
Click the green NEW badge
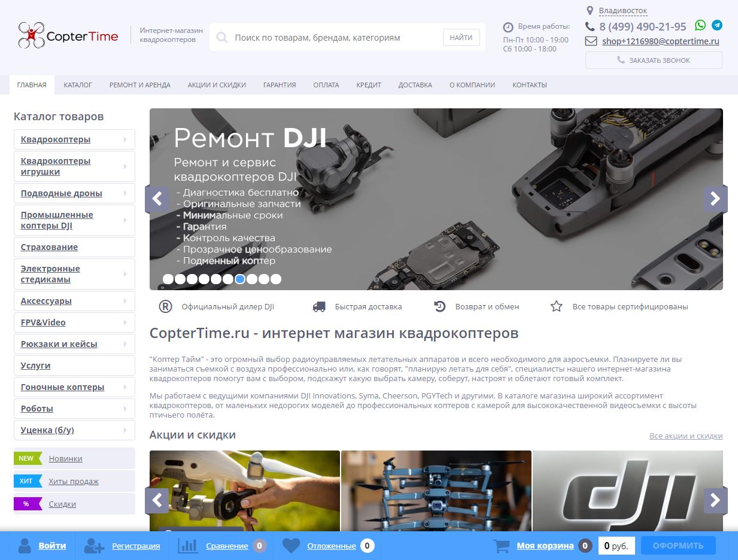coord(28,458)
